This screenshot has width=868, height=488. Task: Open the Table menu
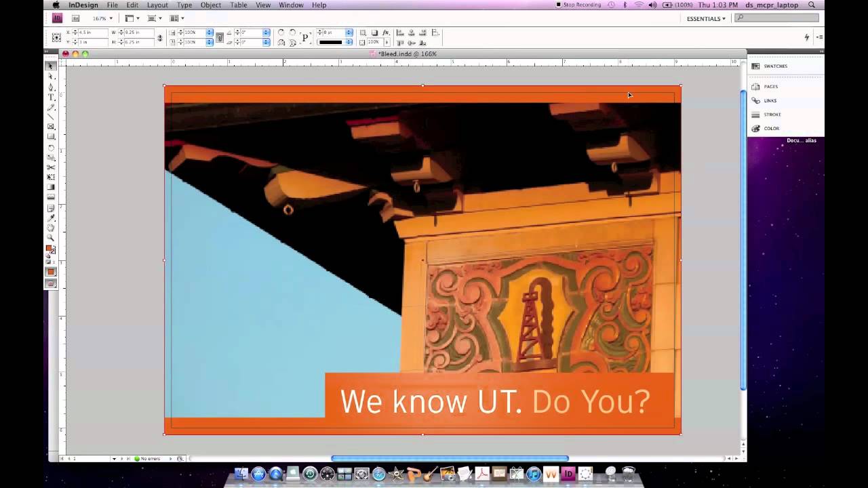pos(239,5)
